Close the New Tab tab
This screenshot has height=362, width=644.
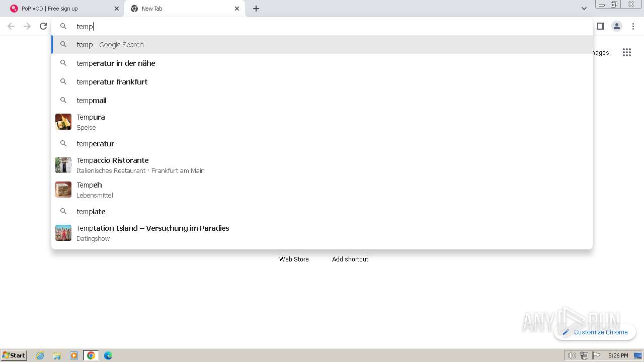[x=237, y=9]
